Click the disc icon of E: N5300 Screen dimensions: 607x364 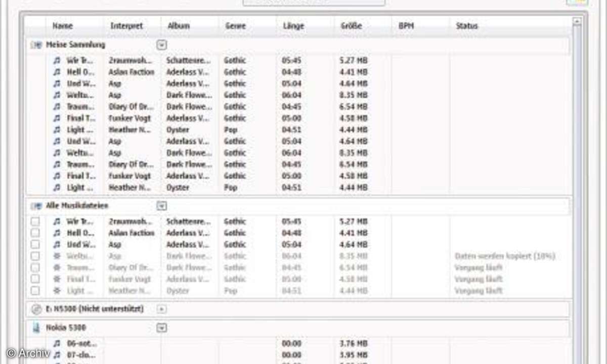pos(36,309)
